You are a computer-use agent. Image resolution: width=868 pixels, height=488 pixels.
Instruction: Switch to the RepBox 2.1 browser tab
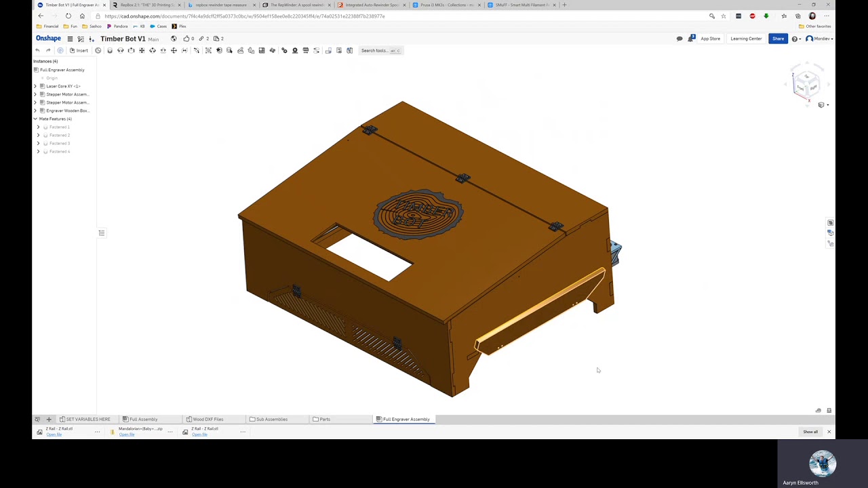[146, 5]
